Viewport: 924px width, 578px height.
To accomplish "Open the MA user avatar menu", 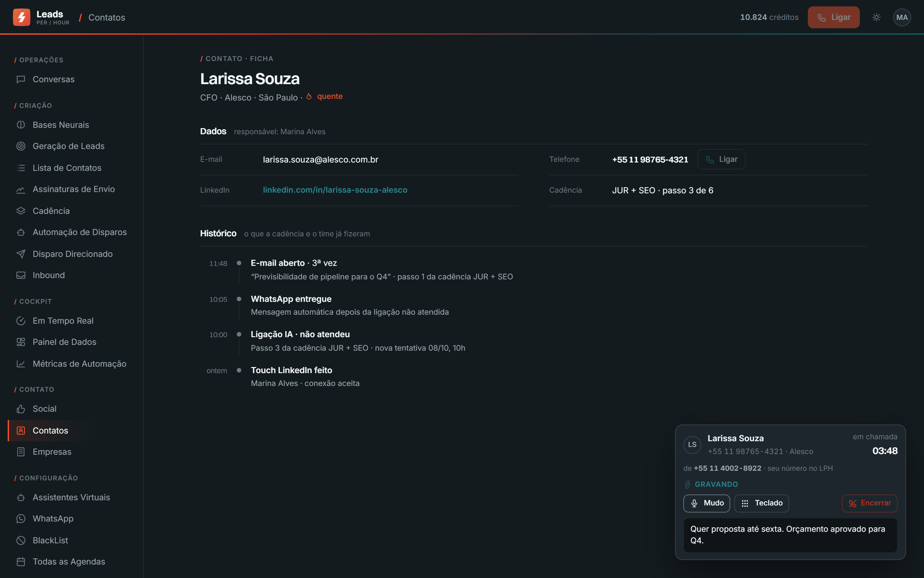I will pos(902,17).
